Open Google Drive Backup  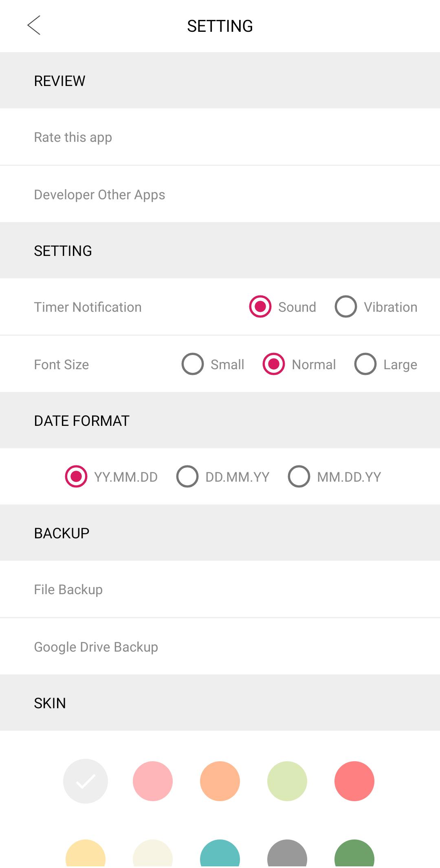tap(96, 647)
